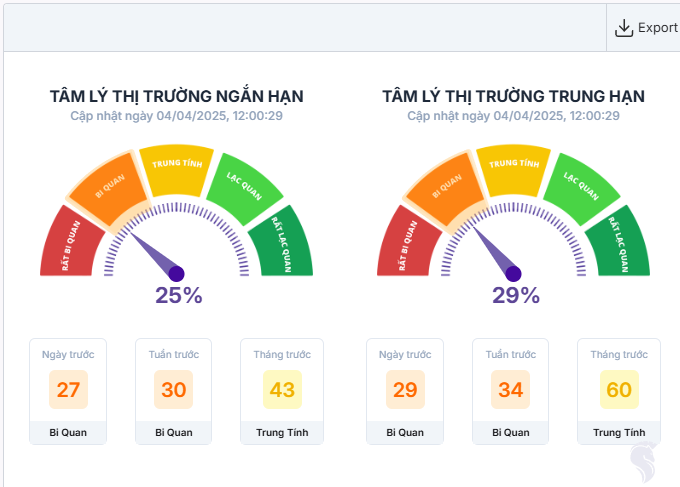This screenshot has width=680, height=487.
Task: Click yellow 'Trung Tính' segment on short-term gauge
Action: pyautogui.click(x=176, y=166)
